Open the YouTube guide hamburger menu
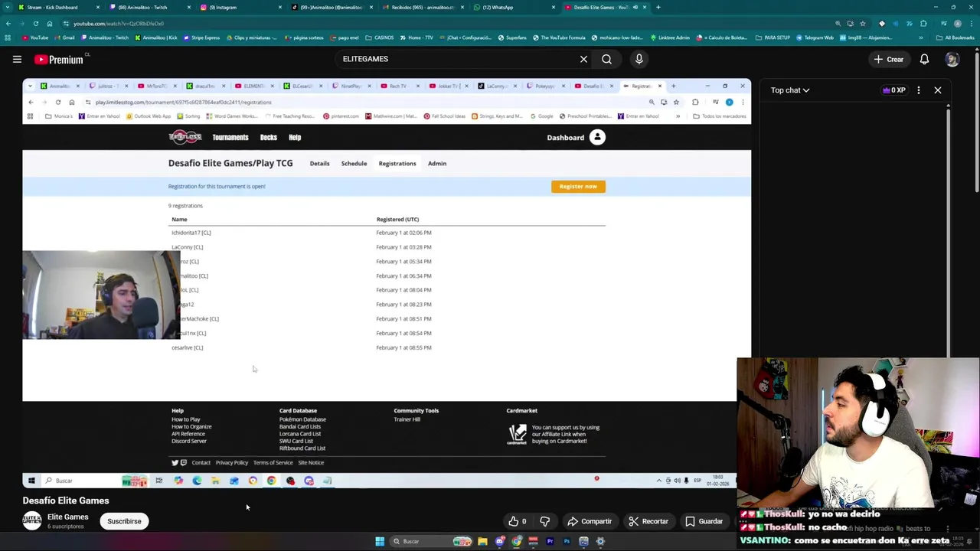This screenshot has width=980, height=551. 17,59
